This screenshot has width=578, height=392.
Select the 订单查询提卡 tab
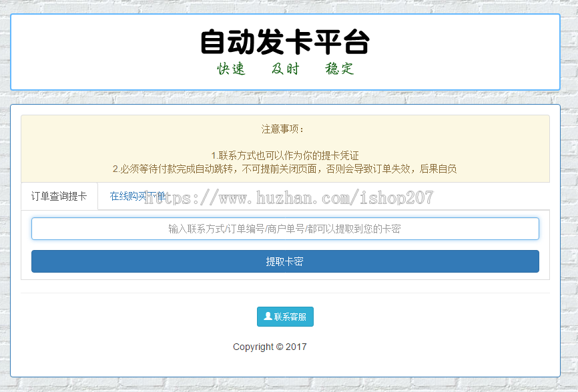coord(59,195)
